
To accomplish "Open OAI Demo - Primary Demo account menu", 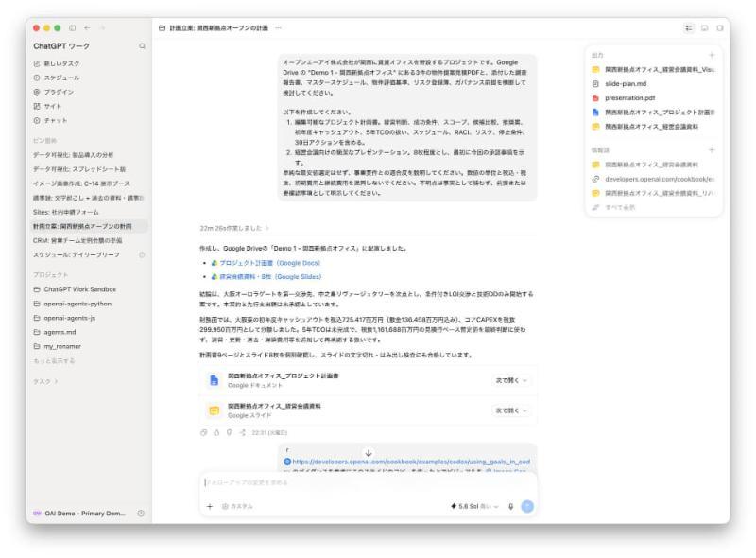I will [79, 514].
